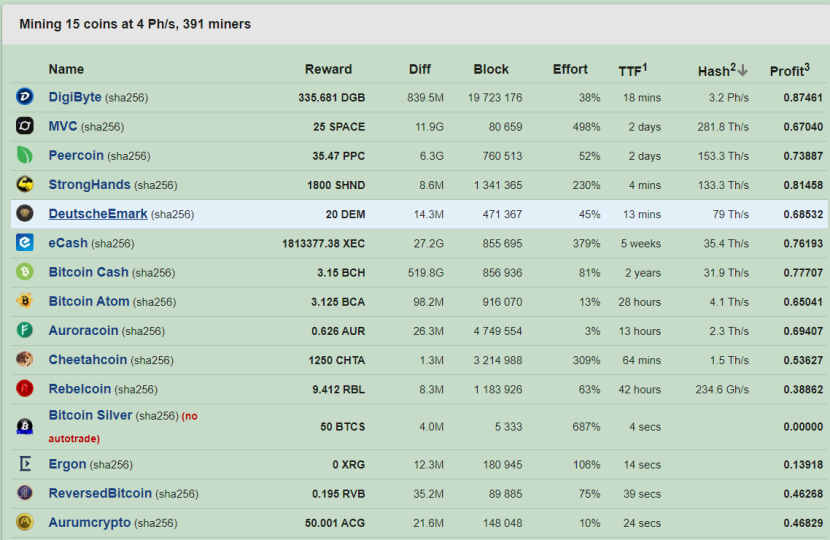This screenshot has width=830, height=540.
Task: Click the Auroracoin coin icon
Action: tap(25, 330)
